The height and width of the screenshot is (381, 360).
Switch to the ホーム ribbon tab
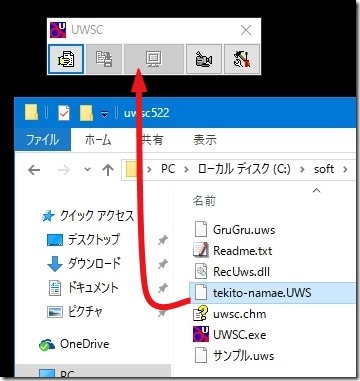click(x=98, y=140)
